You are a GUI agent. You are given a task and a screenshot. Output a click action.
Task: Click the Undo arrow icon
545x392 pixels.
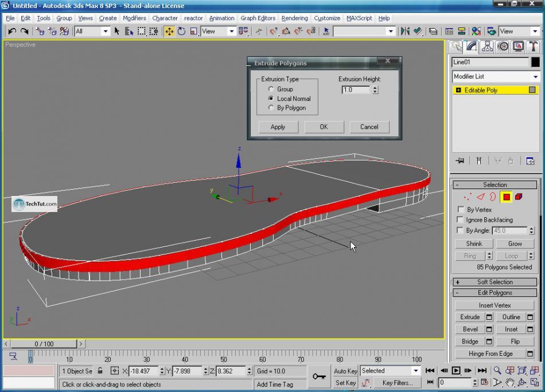12,32
